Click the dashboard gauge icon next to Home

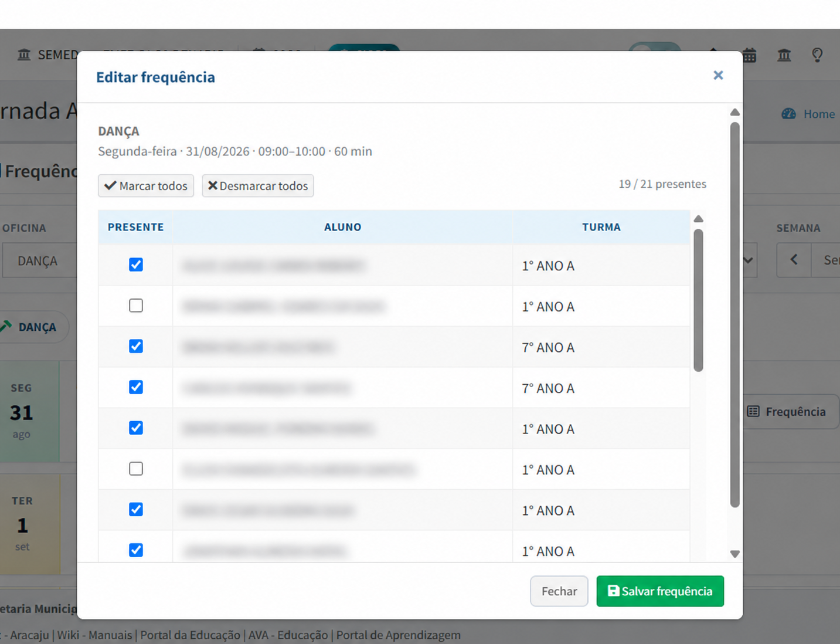(789, 114)
